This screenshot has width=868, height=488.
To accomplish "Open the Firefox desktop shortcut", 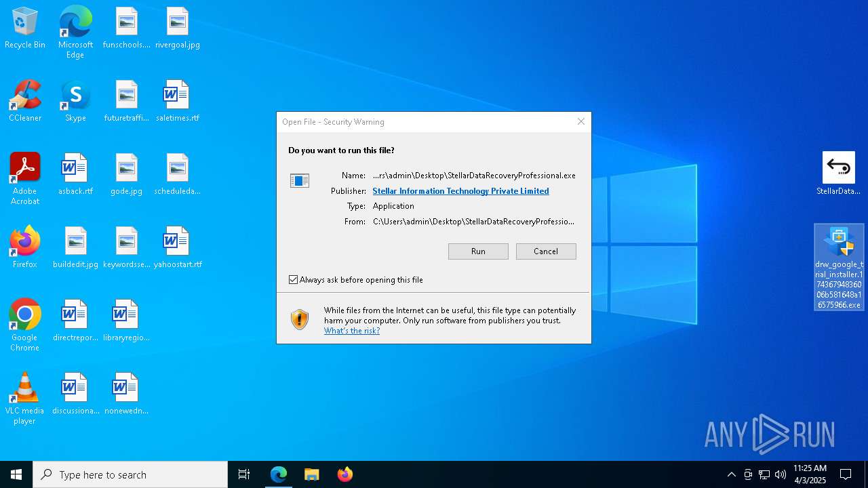I will coord(25,248).
